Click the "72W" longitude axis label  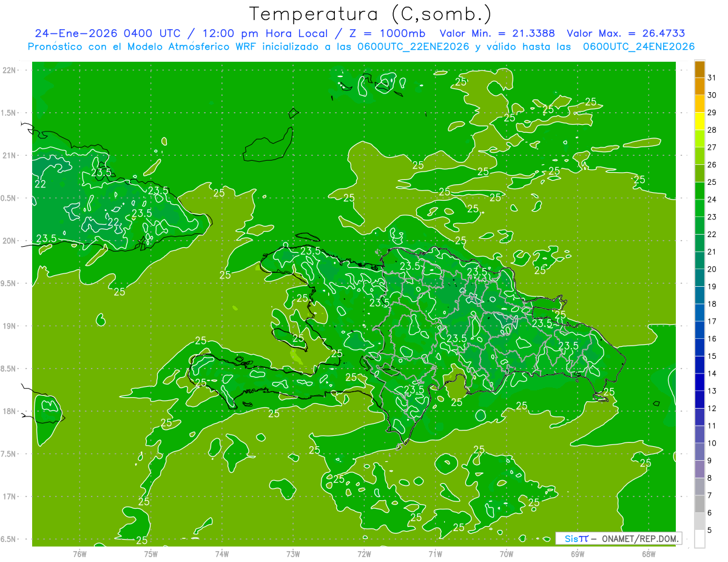click(364, 553)
